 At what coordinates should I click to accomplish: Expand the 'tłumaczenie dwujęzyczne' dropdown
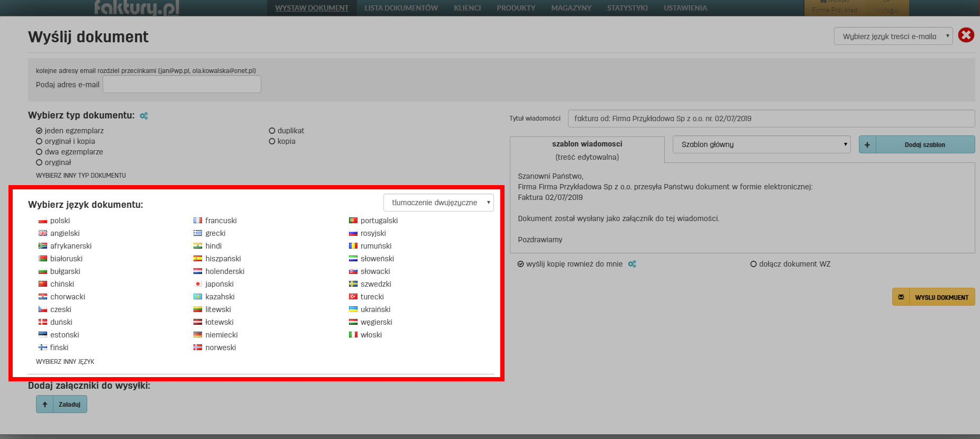438,203
